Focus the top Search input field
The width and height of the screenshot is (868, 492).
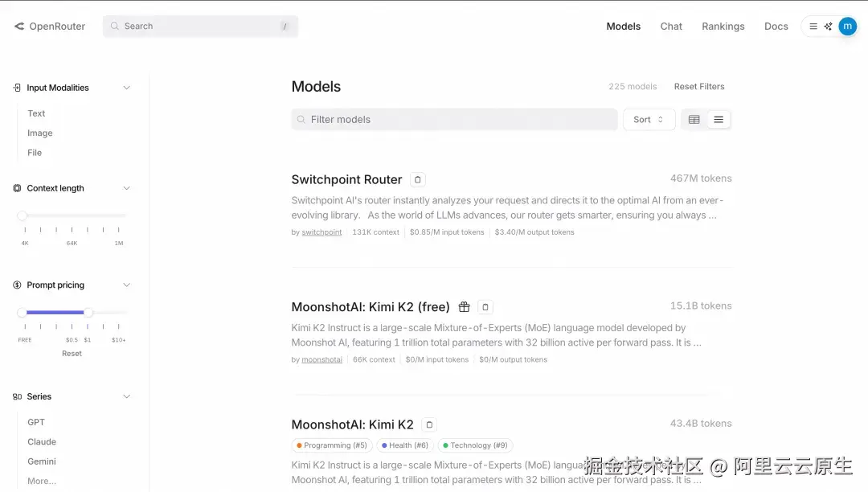[x=200, y=26]
